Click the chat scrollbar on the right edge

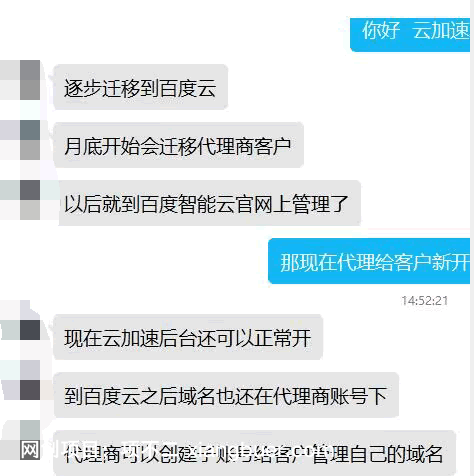click(x=472, y=238)
